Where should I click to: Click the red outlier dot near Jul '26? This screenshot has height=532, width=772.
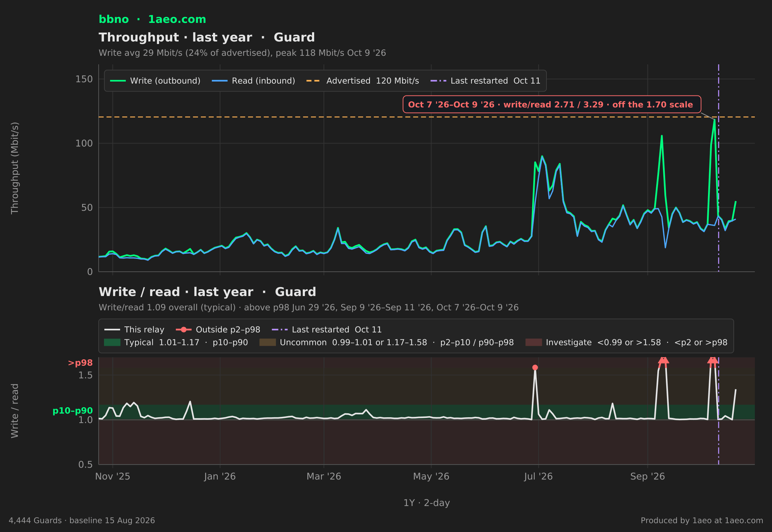[x=535, y=368]
